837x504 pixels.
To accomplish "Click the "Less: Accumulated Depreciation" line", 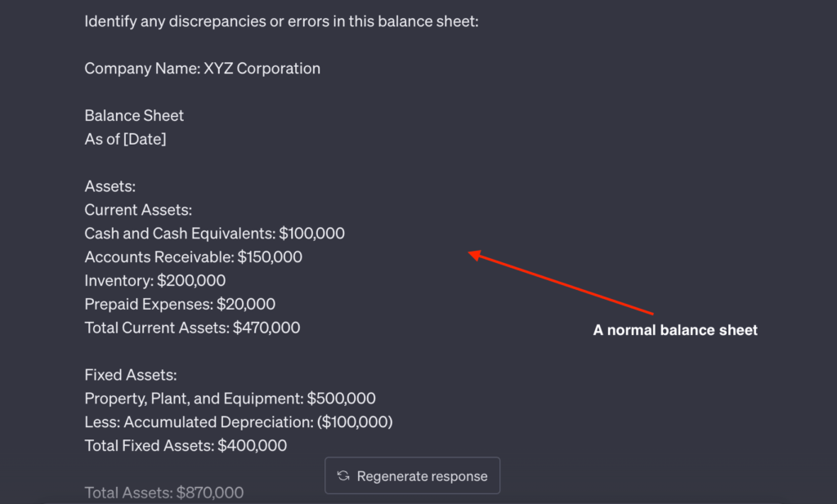I will 238,421.
